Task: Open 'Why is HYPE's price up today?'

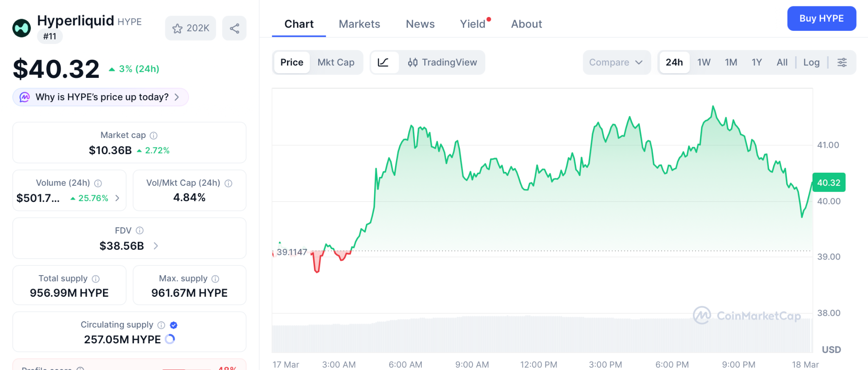Action: (101, 97)
